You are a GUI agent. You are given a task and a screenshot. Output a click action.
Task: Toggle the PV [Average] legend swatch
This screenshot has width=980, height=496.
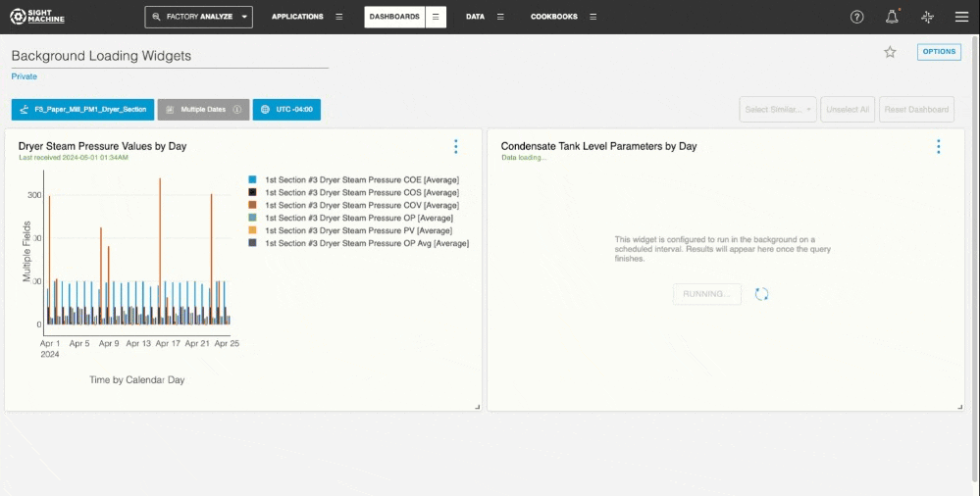tap(252, 230)
